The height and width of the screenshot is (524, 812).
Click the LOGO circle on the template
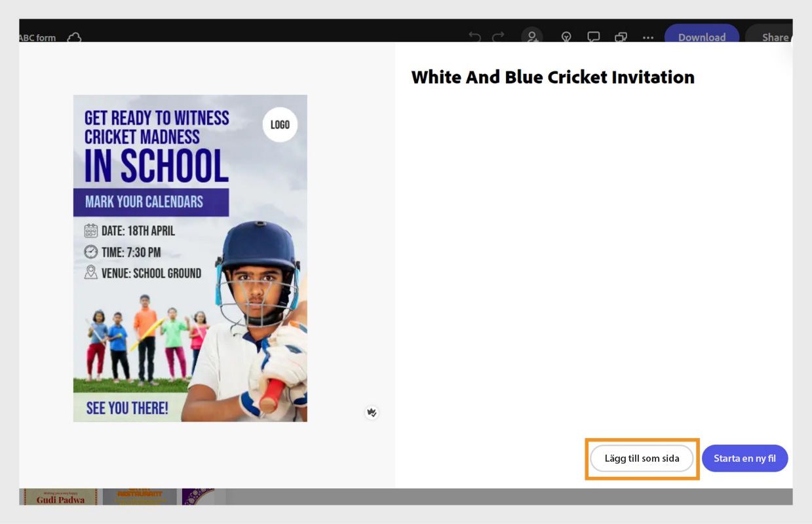point(280,124)
